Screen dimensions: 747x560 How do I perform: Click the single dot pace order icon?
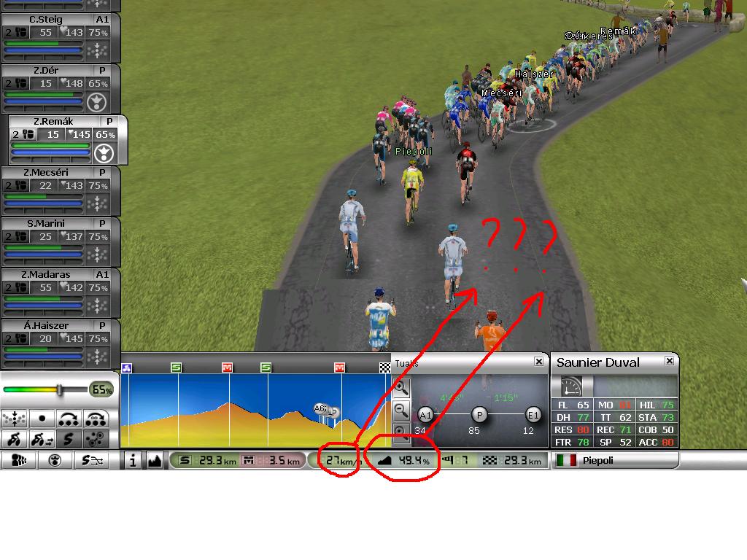point(42,419)
